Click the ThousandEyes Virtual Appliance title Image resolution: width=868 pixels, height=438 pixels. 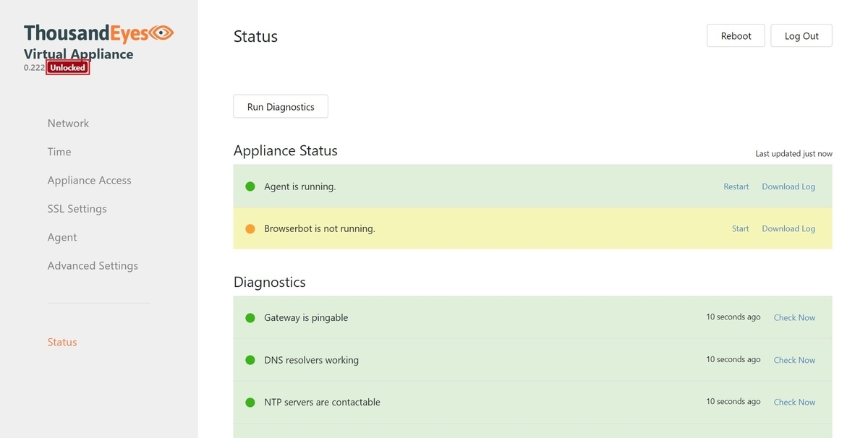click(x=79, y=53)
